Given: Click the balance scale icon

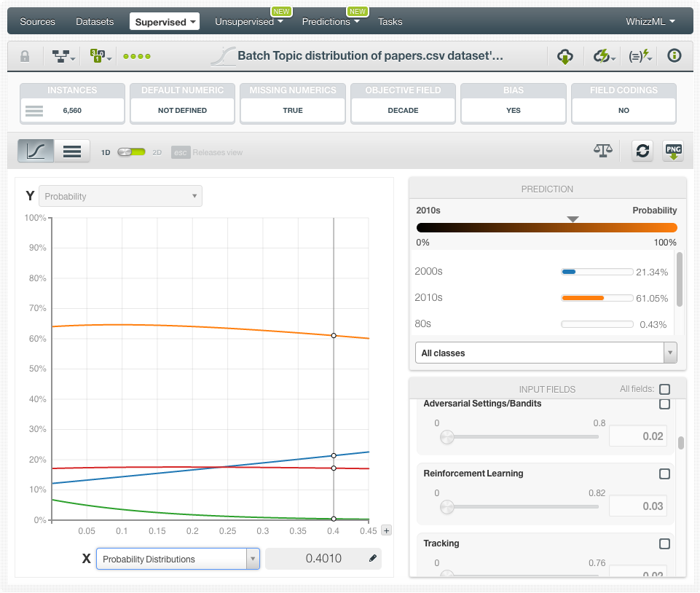Looking at the screenshot, I should coord(603,151).
